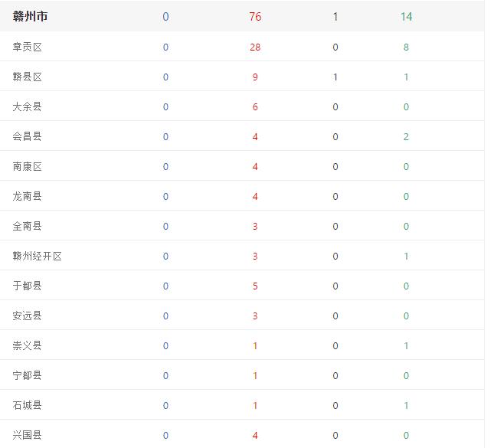Open the 赣州经开区 row

click(x=242, y=256)
